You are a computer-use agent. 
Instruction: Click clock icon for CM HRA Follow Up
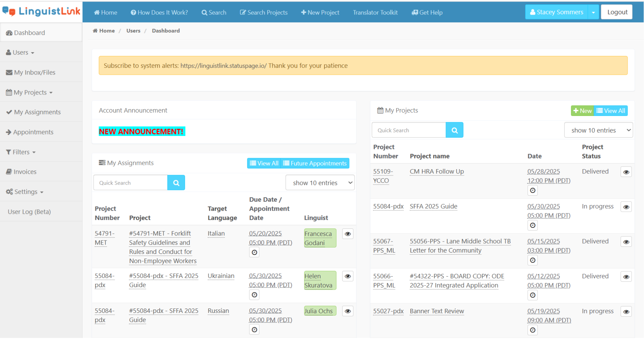tap(533, 190)
